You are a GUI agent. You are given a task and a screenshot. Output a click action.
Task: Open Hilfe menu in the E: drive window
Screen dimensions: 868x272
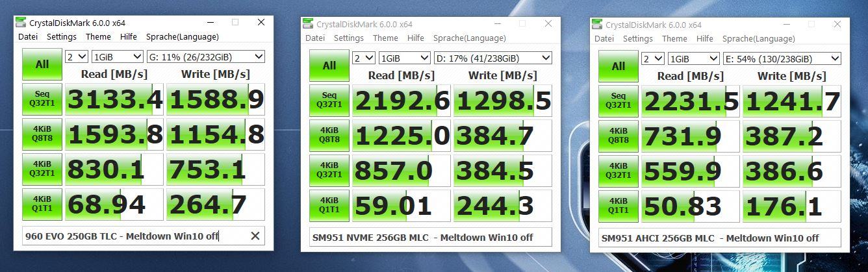tap(706, 39)
